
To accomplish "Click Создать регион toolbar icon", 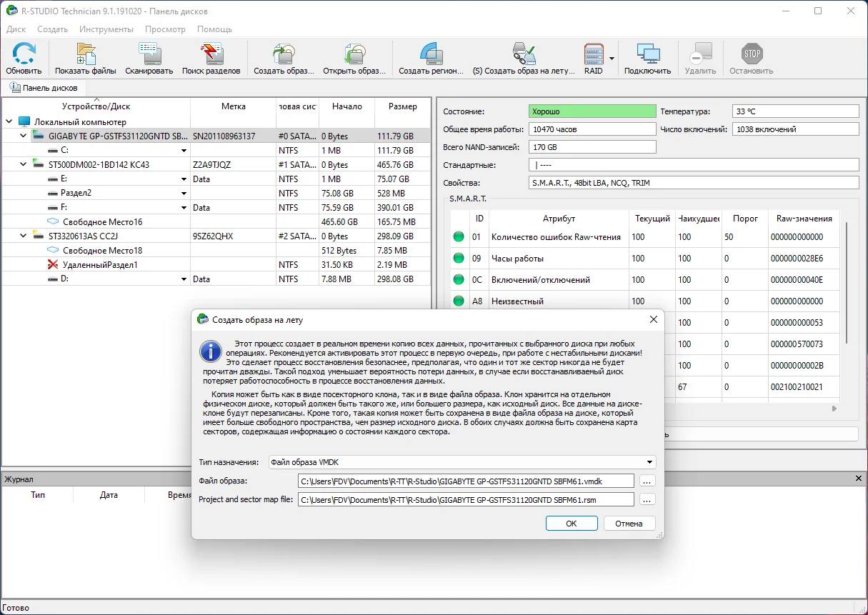I will point(431,59).
